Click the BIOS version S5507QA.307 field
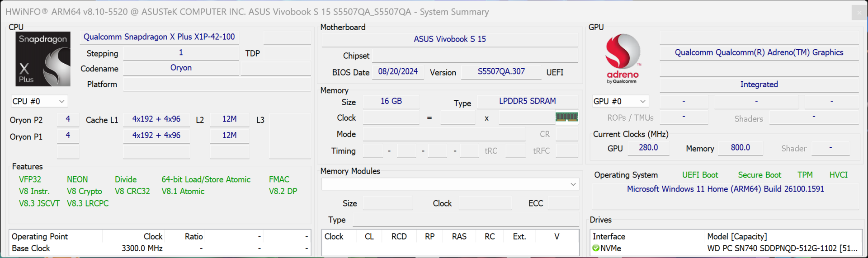Image resolution: width=868 pixels, height=258 pixels. [501, 72]
